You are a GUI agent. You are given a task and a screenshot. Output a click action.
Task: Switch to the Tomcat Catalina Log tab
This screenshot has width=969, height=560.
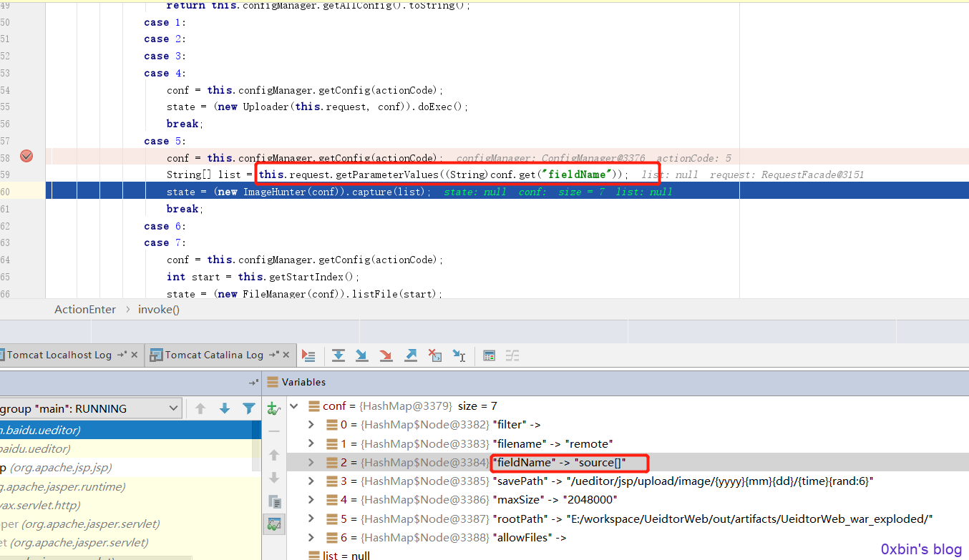[214, 355]
